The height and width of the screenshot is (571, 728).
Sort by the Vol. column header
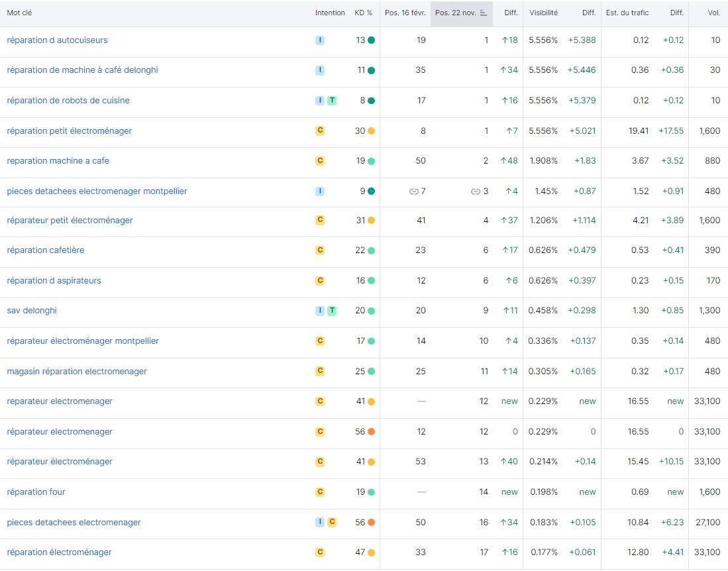713,13
